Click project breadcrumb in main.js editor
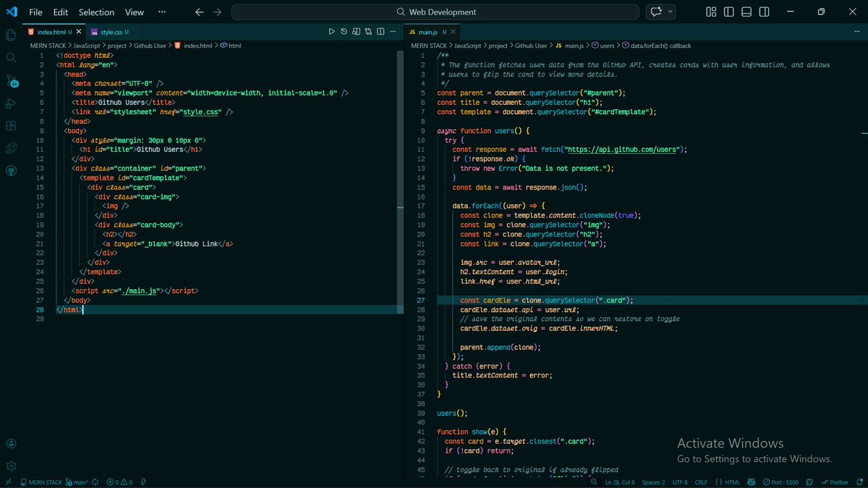This screenshot has width=868, height=488. 498,46
